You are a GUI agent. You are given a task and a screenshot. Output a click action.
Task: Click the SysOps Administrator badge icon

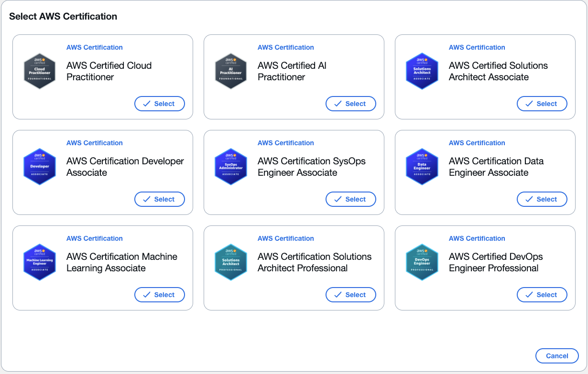point(231,167)
